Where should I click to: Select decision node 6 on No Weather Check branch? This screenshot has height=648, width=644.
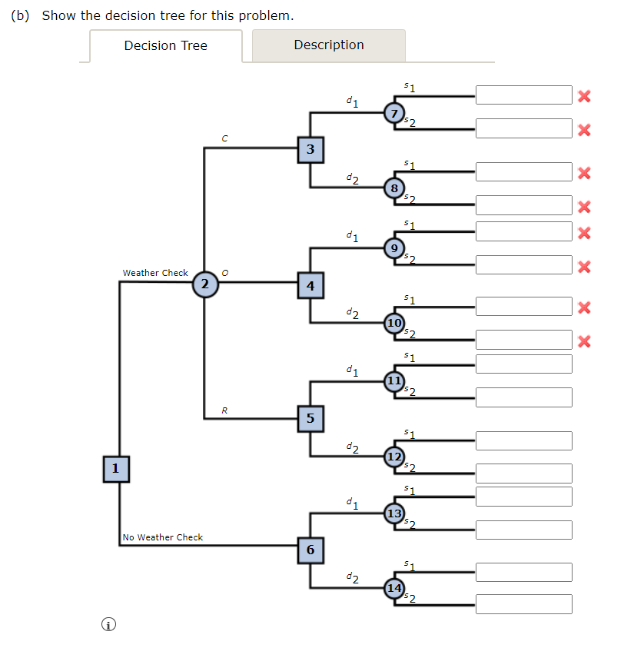pyautogui.click(x=310, y=550)
